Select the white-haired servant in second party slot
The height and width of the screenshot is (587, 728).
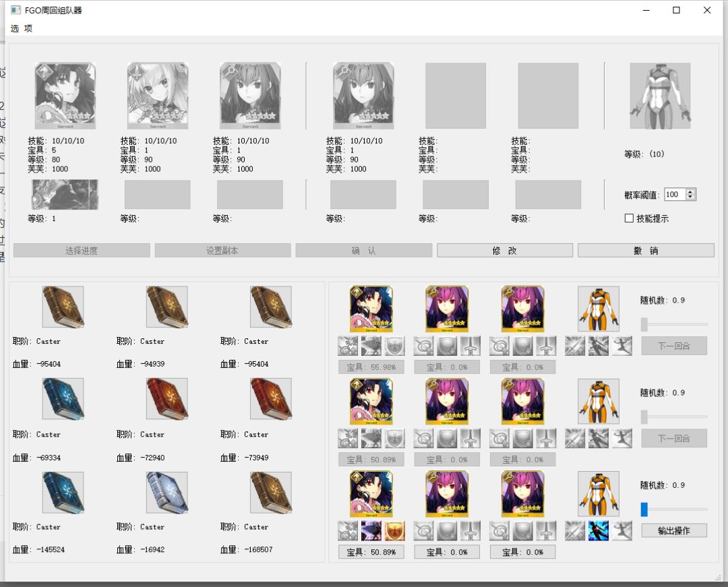[158, 96]
